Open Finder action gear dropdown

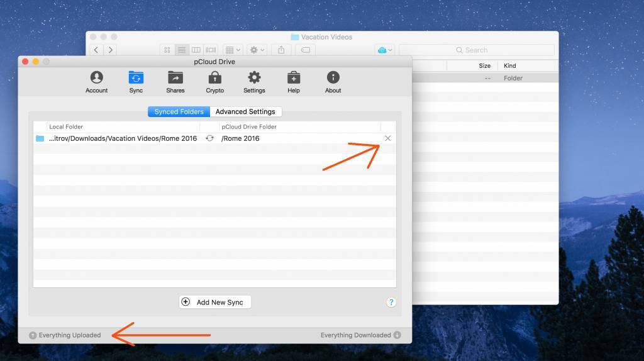pyautogui.click(x=257, y=50)
